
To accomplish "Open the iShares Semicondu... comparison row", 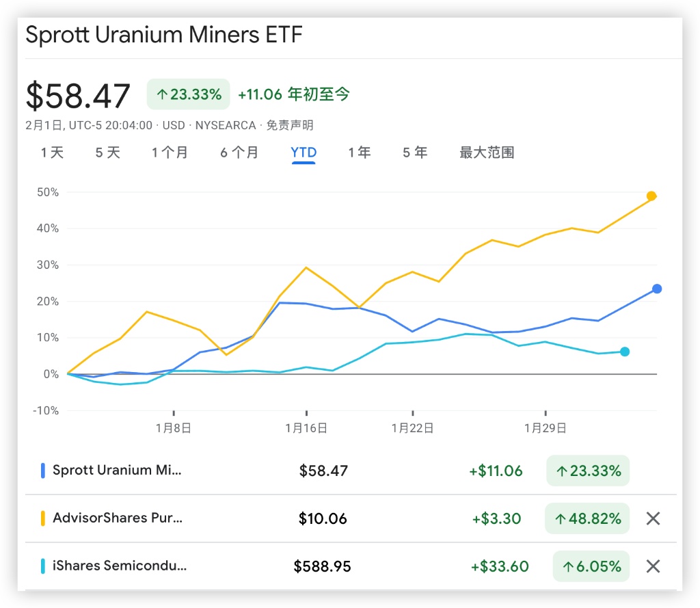I will (119, 566).
